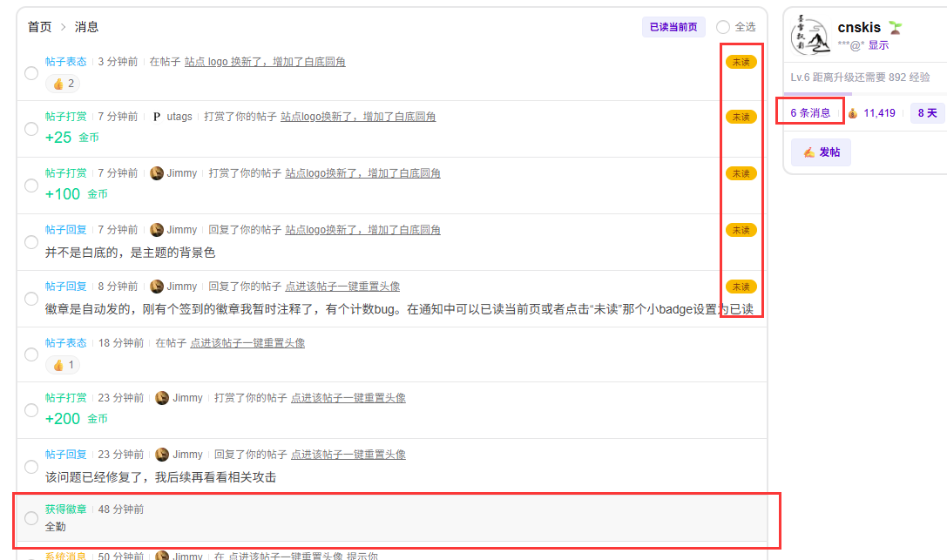Go to 首页 in the breadcrumb
The height and width of the screenshot is (560, 947).
tap(39, 27)
